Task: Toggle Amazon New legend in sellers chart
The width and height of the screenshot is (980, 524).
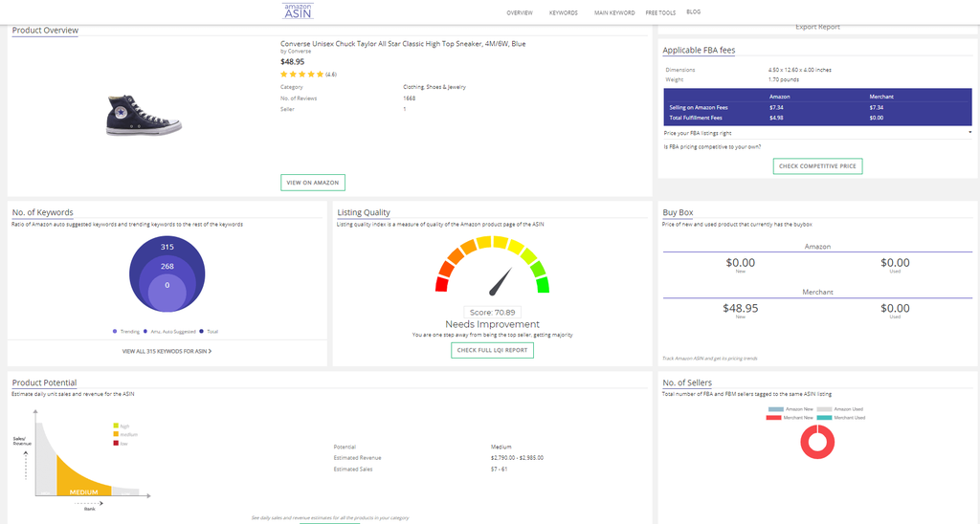Action: click(x=775, y=408)
